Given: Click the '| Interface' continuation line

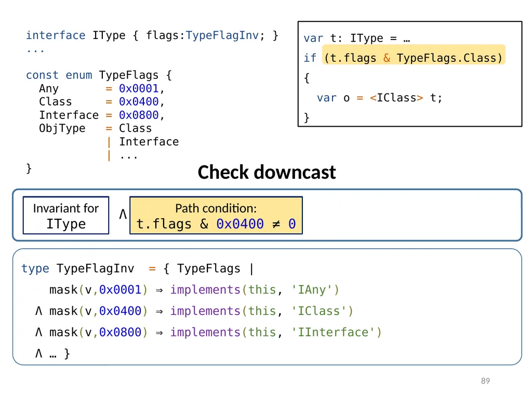Looking at the screenshot, I should pyautogui.click(x=143, y=142).
